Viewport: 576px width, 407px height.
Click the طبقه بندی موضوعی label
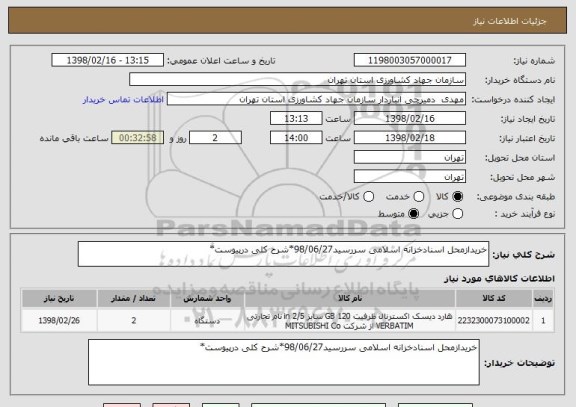pos(516,197)
